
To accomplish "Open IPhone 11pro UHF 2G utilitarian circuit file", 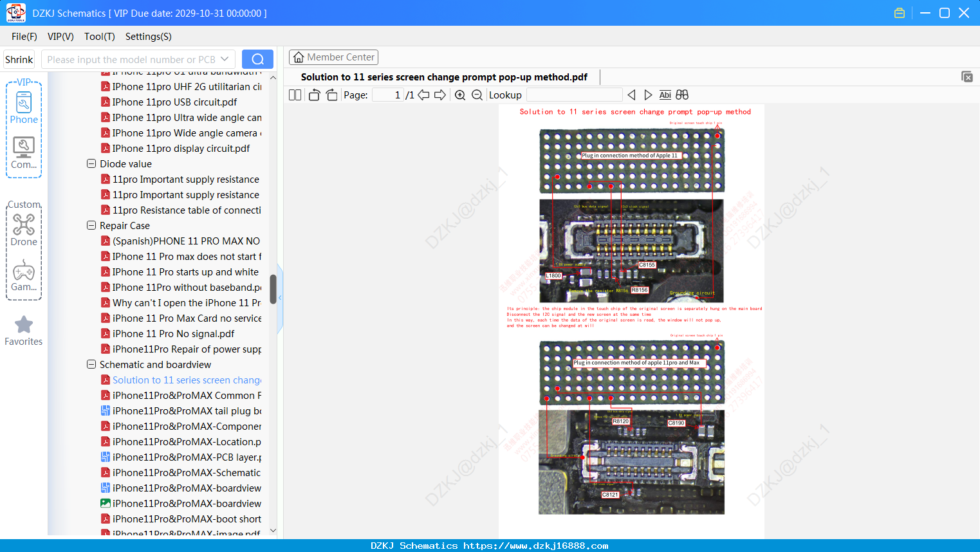I will (187, 86).
